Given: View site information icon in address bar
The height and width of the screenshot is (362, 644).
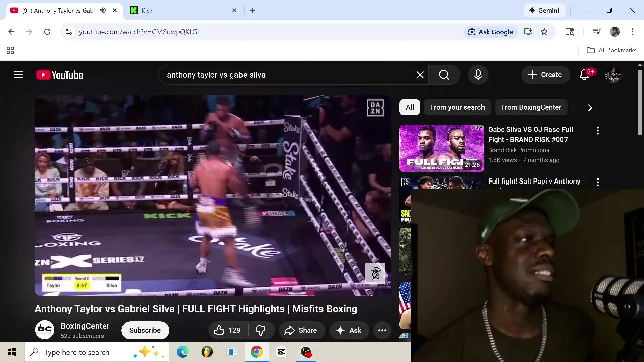Looking at the screenshot, I should 69,32.
